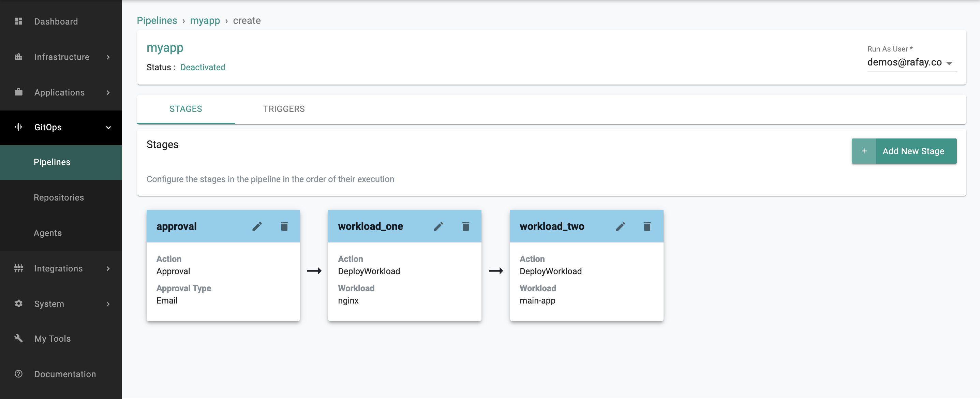980x399 pixels.
Task: Click the Integrations sliders icon
Action: pyautogui.click(x=18, y=268)
